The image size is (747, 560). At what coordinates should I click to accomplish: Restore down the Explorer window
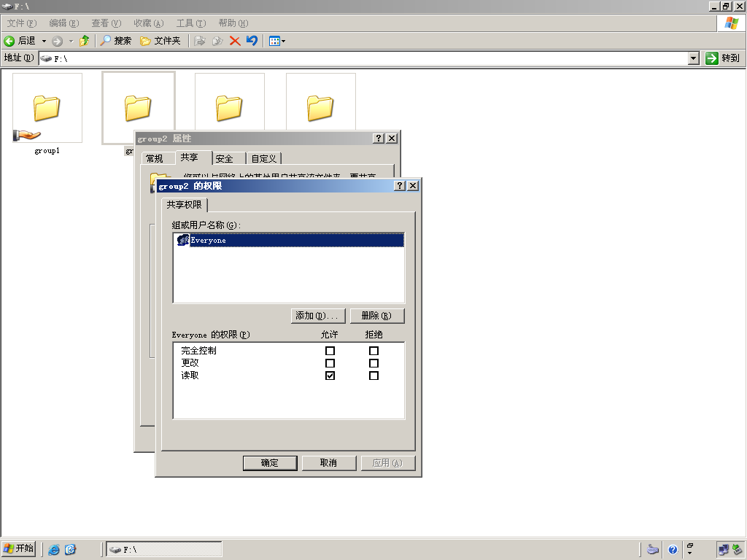click(726, 6)
